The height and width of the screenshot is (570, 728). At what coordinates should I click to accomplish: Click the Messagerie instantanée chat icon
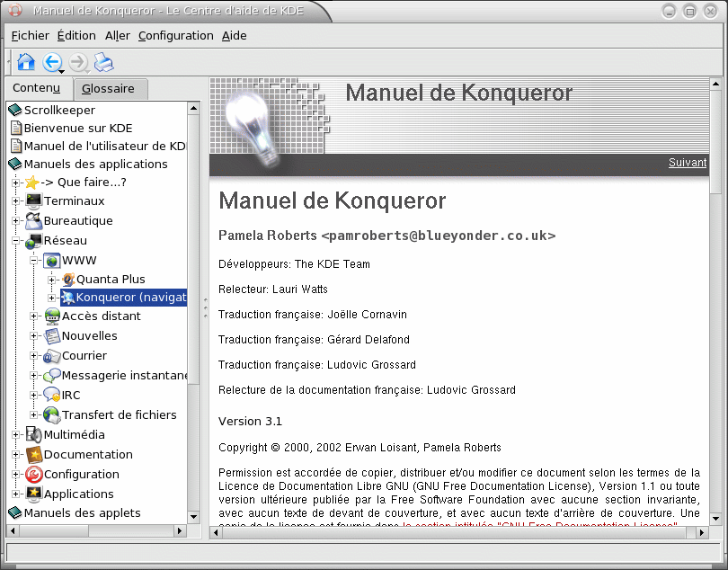point(52,375)
